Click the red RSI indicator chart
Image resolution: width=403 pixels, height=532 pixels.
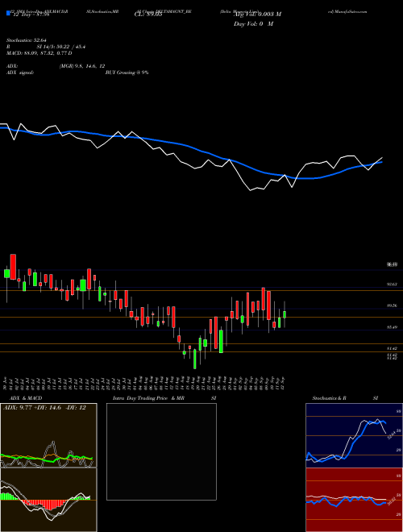tap(354, 500)
